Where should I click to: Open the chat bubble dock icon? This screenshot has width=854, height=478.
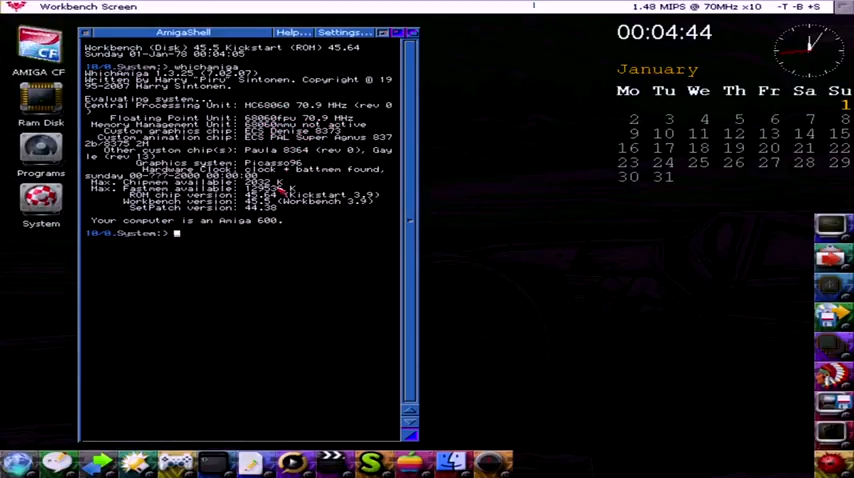click(56, 463)
